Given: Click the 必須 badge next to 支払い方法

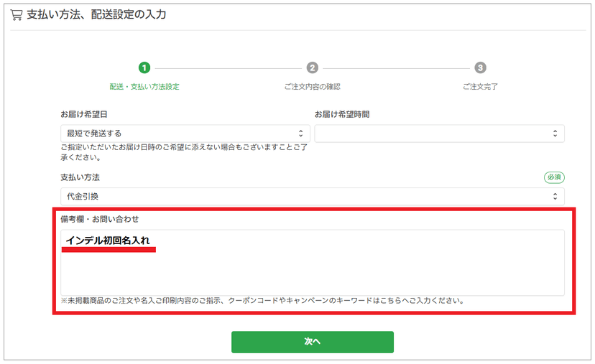Looking at the screenshot, I should pyautogui.click(x=554, y=177).
